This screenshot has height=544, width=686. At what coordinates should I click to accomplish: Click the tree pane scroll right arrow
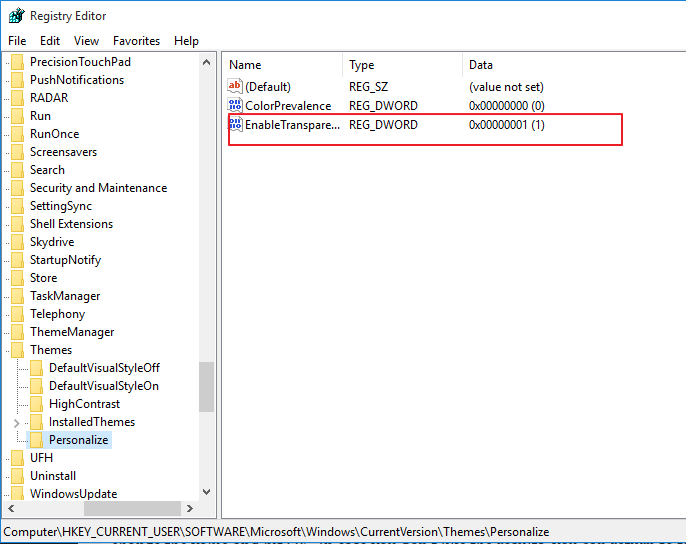pyautogui.click(x=189, y=508)
